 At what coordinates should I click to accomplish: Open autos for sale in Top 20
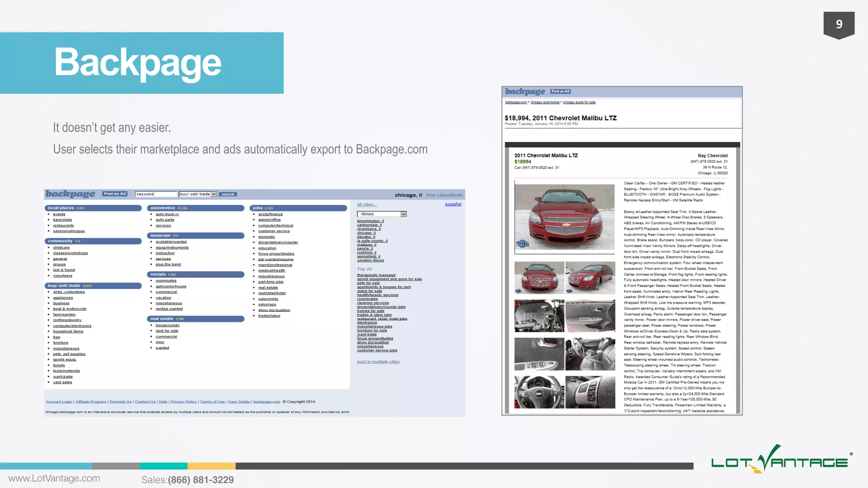coord(370,291)
